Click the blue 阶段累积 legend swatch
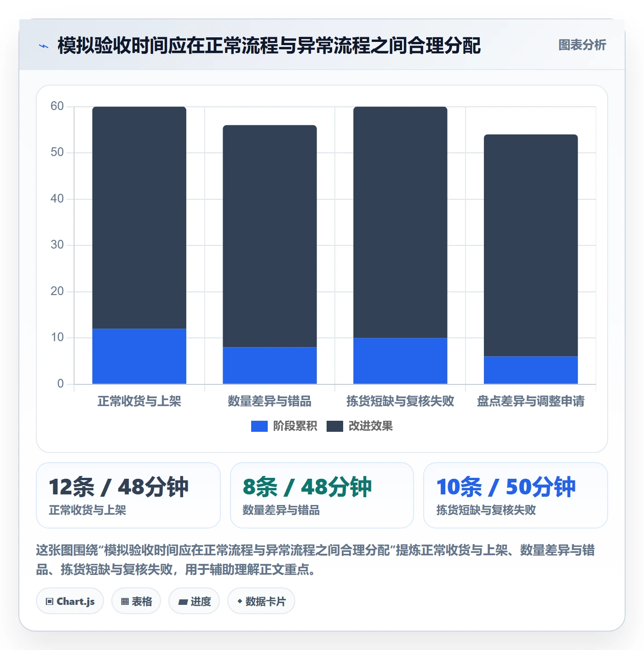 [x=259, y=426]
